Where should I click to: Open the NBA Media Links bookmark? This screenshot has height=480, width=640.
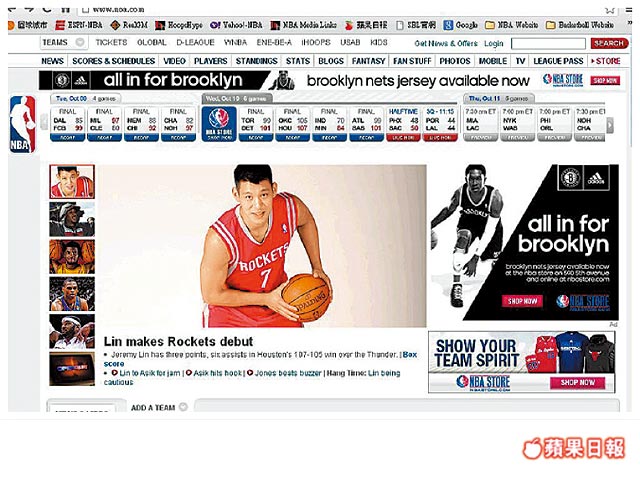(304, 25)
